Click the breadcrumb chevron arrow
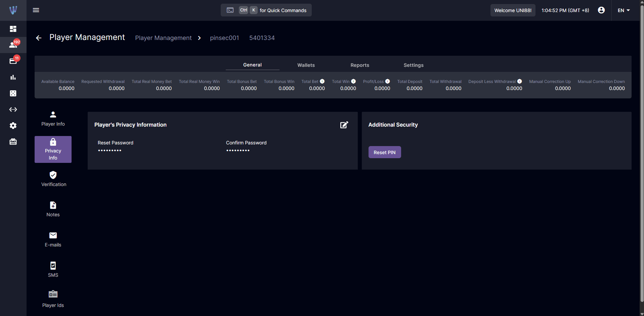The height and width of the screenshot is (316, 644). click(x=199, y=38)
